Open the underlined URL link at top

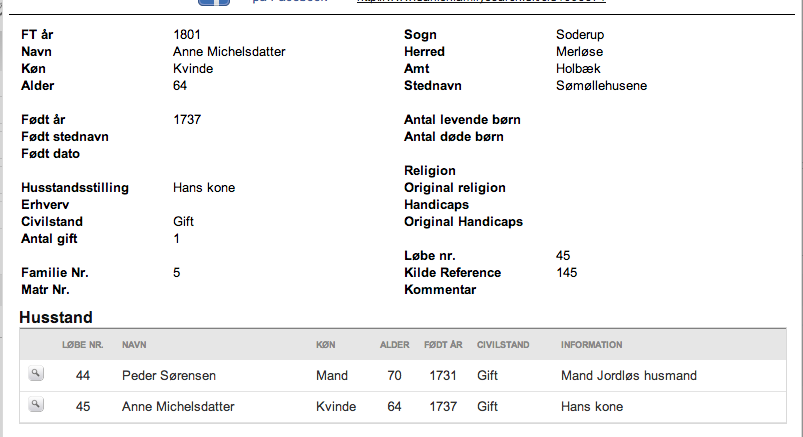[481, 2]
